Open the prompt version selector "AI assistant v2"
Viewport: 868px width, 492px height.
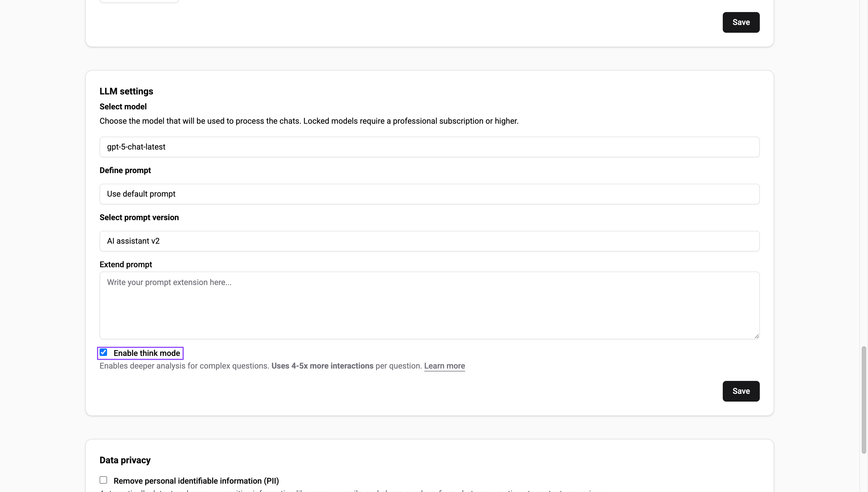pyautogui.click(x=429, y=241)
